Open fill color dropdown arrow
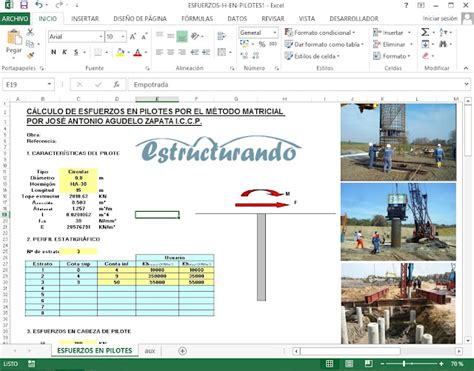474x371 pixels. [128, 52]
